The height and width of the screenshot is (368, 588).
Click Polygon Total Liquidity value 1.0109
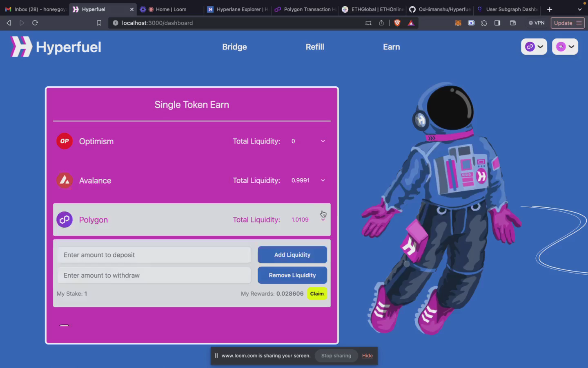coord(300,220)
